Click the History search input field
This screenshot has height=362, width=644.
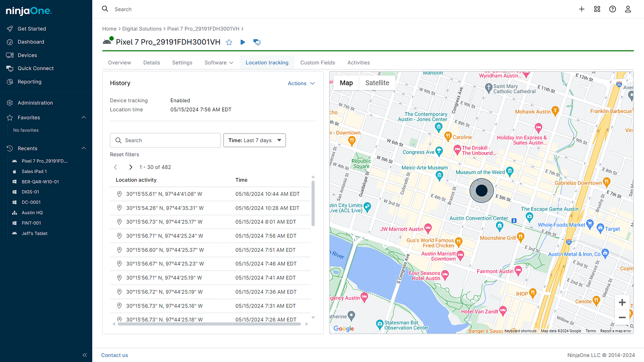[165, 140]
